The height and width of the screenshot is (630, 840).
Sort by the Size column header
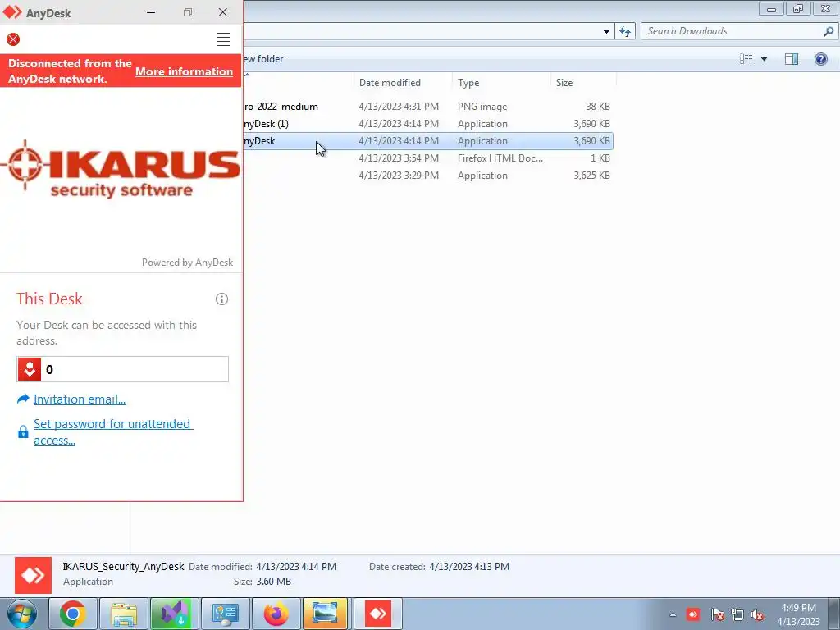(x=583, y=83)
